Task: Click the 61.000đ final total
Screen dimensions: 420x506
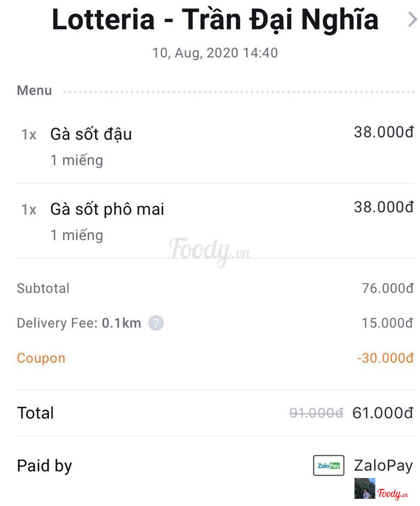Action: [383, 413]
